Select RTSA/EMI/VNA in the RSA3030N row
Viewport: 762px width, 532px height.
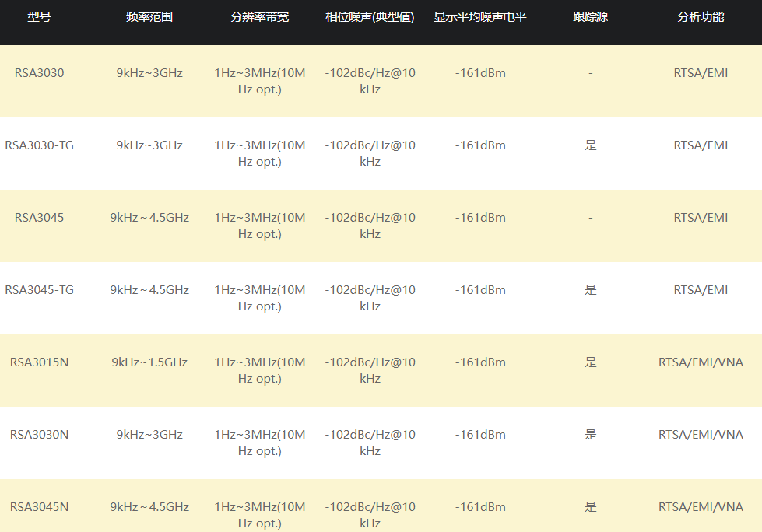pyautogui.click(x=701, y=435)
